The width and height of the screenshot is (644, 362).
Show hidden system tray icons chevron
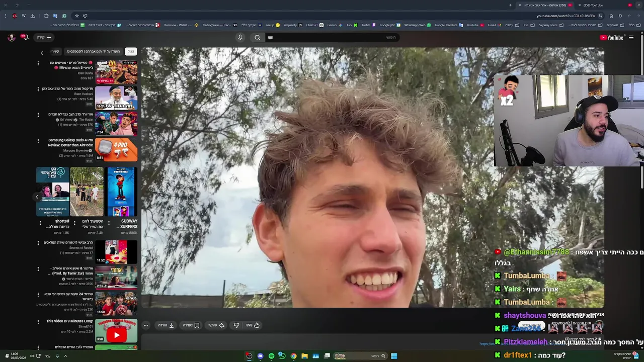65,356
